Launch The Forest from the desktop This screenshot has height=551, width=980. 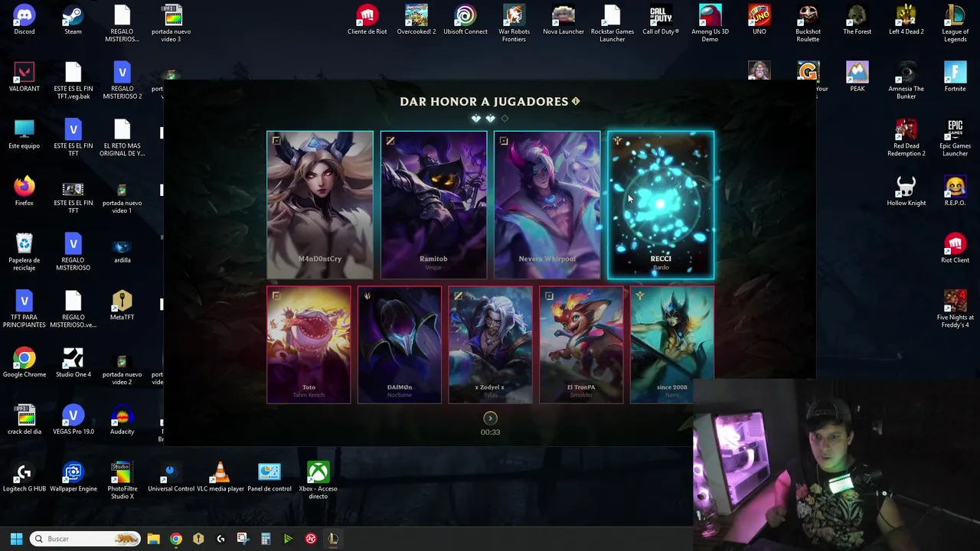pos(857,21)
